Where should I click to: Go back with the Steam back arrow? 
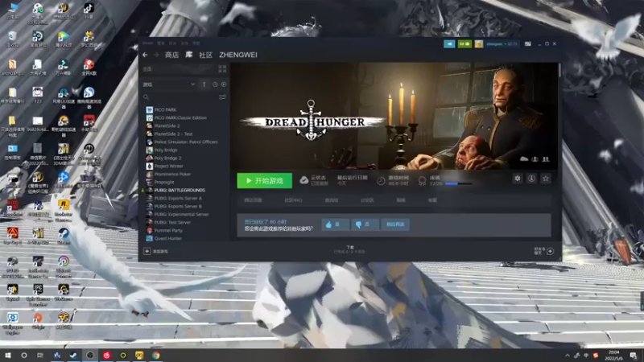pyautogui.click(x=145, y=55)
